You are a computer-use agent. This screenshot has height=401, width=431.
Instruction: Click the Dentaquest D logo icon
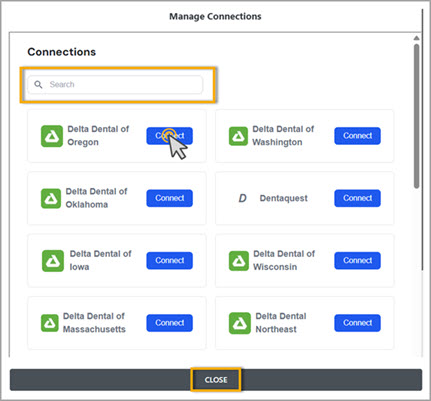click(x=242, y=198)
